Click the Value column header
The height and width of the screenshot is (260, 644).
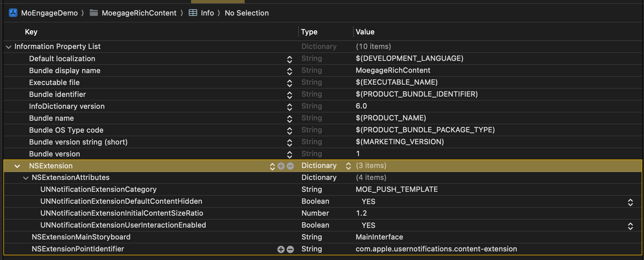pyautogui.click(x=365, y=32)
